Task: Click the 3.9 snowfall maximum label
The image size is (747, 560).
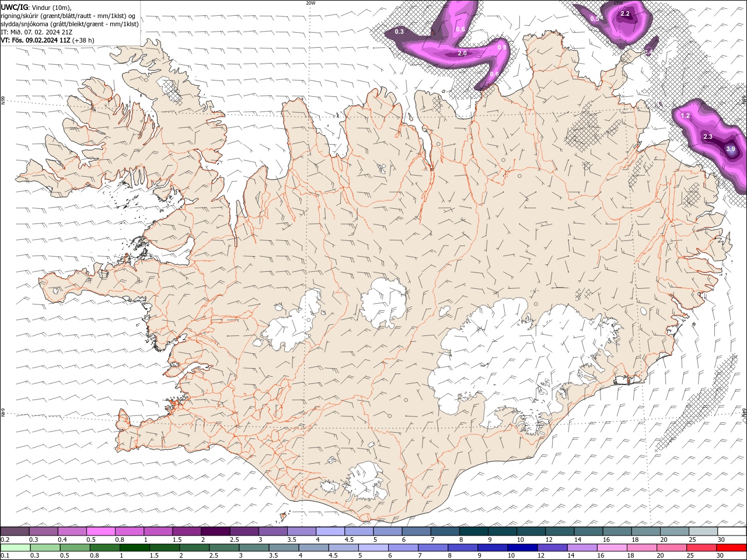Action: pyautogui.click(x=731, y=149)
